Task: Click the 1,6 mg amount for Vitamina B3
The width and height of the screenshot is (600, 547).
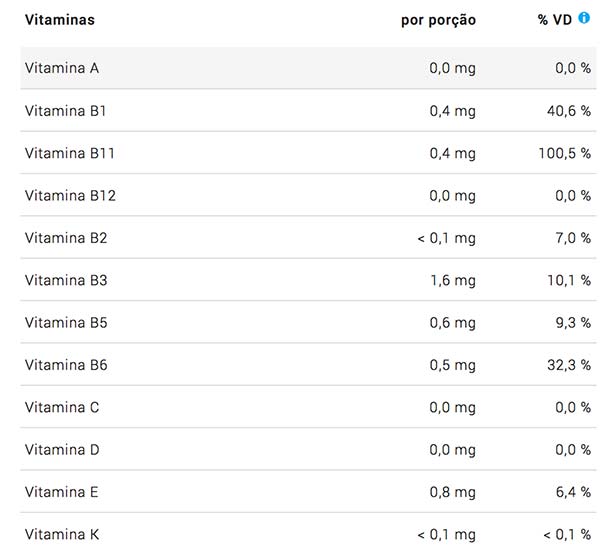Action: [x=453, y=281]
